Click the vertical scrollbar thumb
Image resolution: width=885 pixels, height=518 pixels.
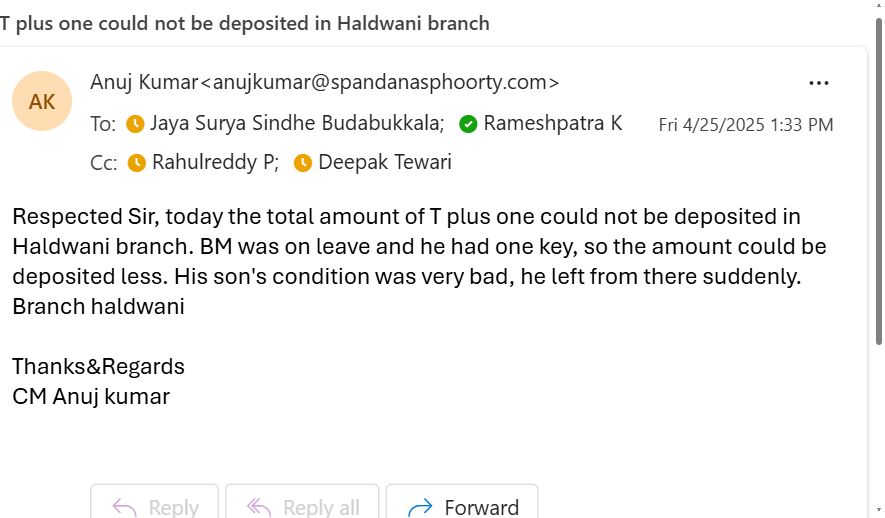(x=879, y=180)
